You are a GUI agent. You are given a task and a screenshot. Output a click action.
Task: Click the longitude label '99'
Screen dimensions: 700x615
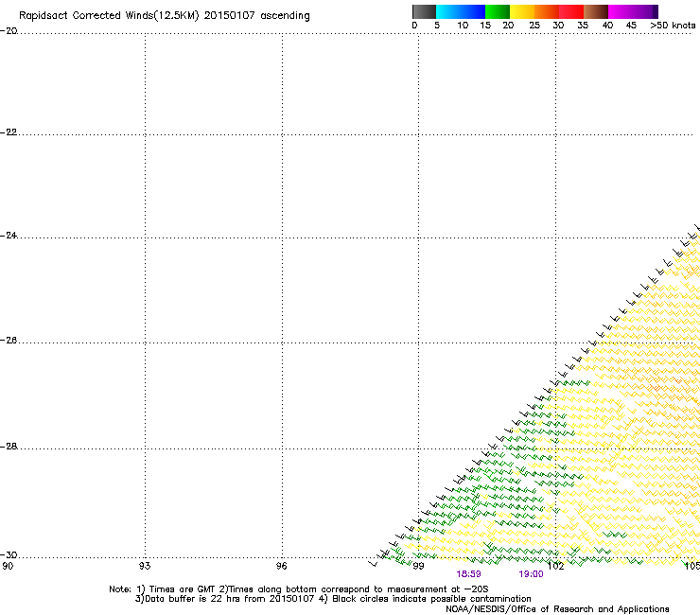(x=418, y=566)
